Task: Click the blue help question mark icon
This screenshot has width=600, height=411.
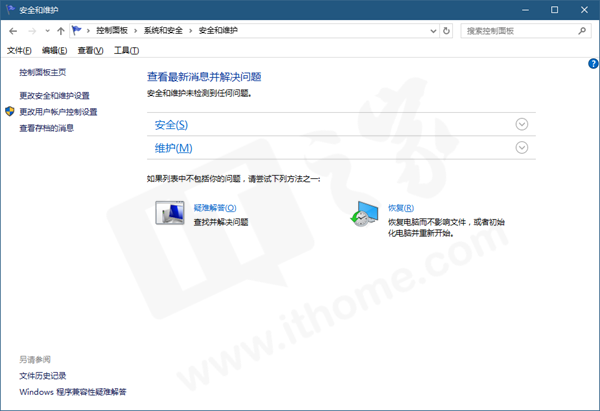Action: click(592, 63)
